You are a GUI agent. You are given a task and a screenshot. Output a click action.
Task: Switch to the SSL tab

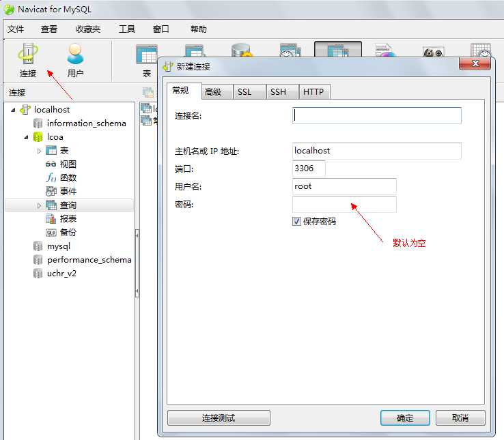click(250, 92)
